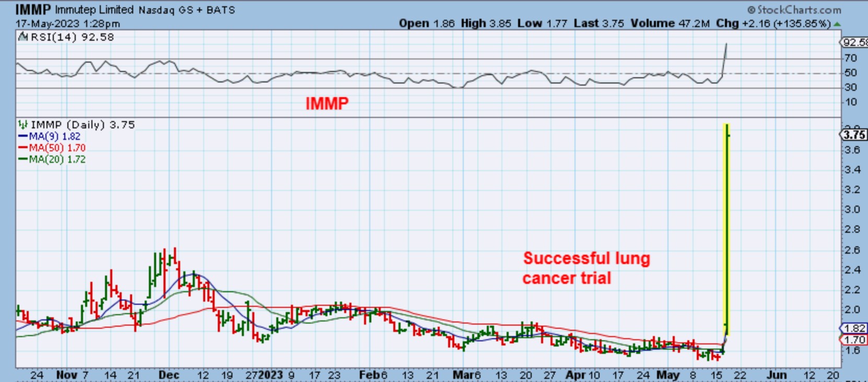868x382 pixels.
Task: Click the 1.82 MA tag on the price axis
Action: [x=854, y=328]
